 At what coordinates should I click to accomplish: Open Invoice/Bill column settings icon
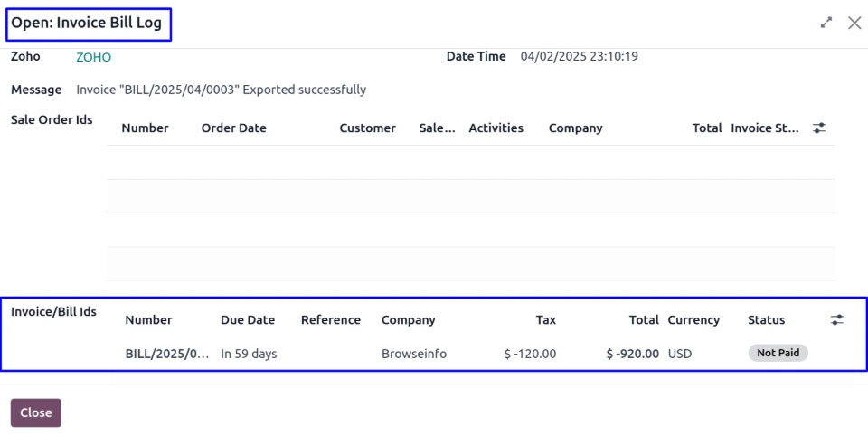click(x=837, y=320)
